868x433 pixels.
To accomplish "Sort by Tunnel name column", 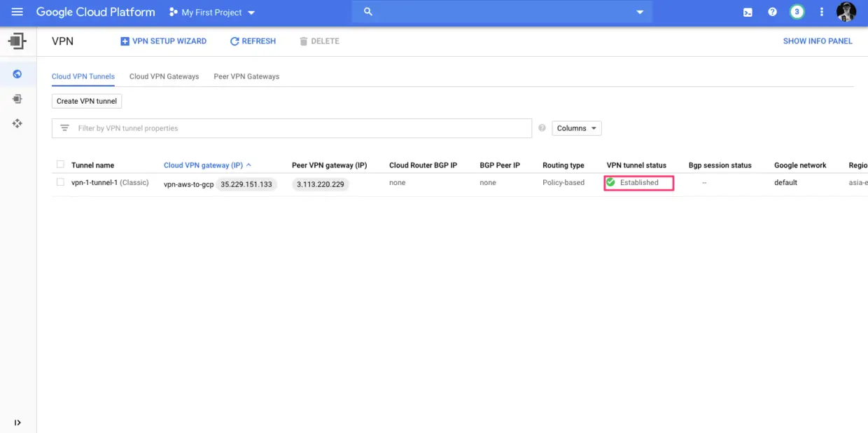I will click(92, 165).
